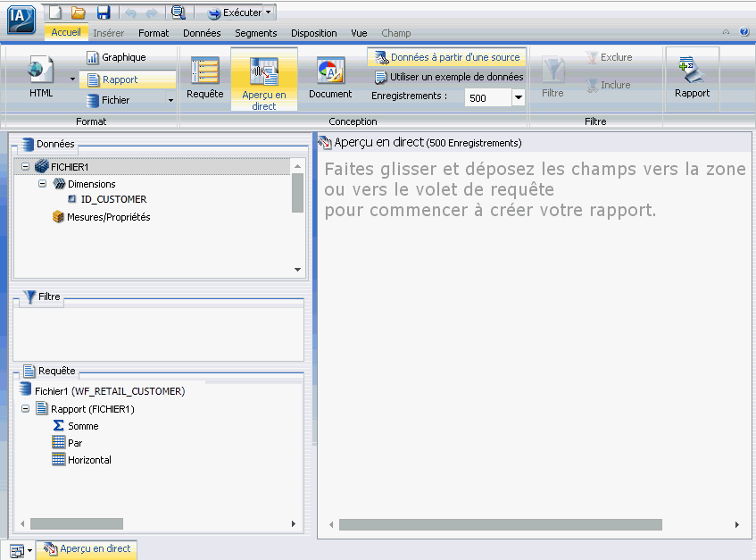Screen dimensions: 756x560
Task: Click the magnifier preview icon in quick toolbar
Action: click(x=179, y=13)
